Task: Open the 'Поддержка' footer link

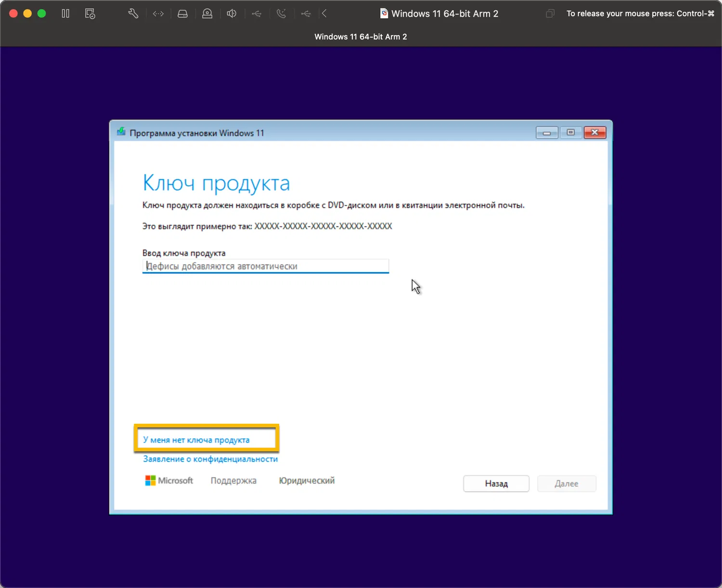Action: point(233,481)
